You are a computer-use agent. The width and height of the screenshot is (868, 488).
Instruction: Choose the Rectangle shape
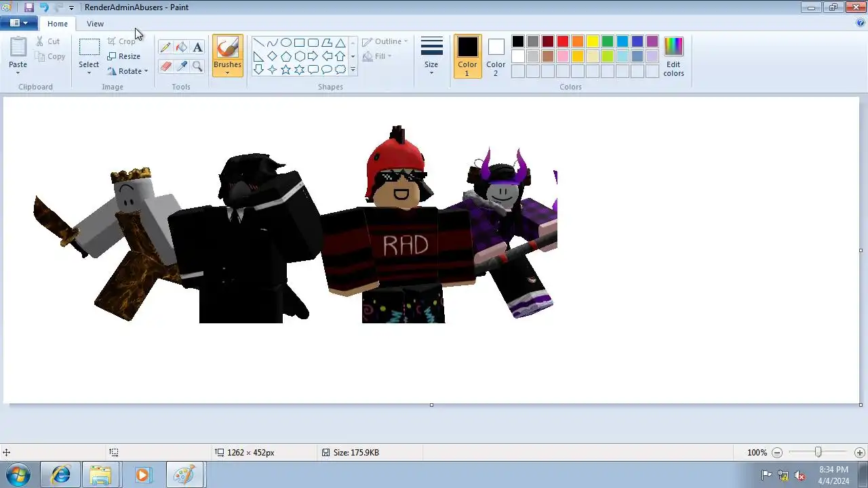pos(299,43)
